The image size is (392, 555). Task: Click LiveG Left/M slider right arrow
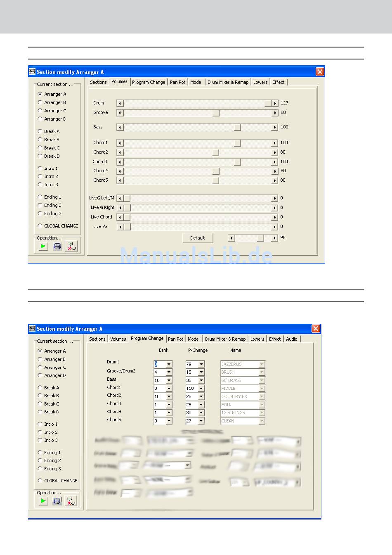click(x=275, y=198)
